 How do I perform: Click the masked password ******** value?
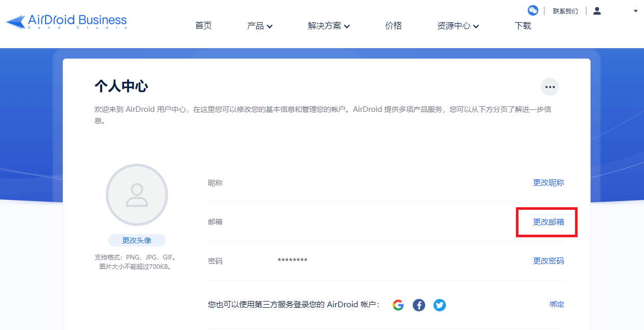point(292,261)
